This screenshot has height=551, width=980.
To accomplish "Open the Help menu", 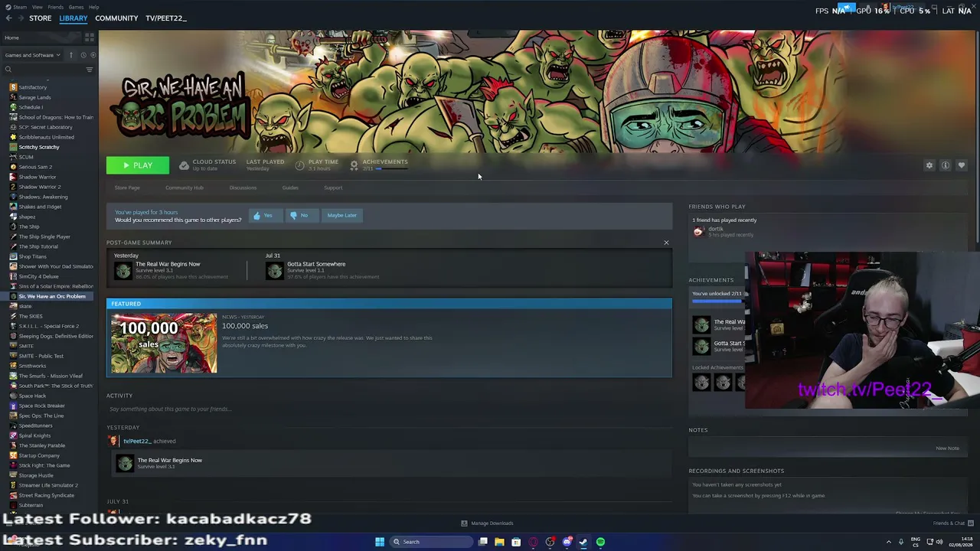I will (93, 7).
